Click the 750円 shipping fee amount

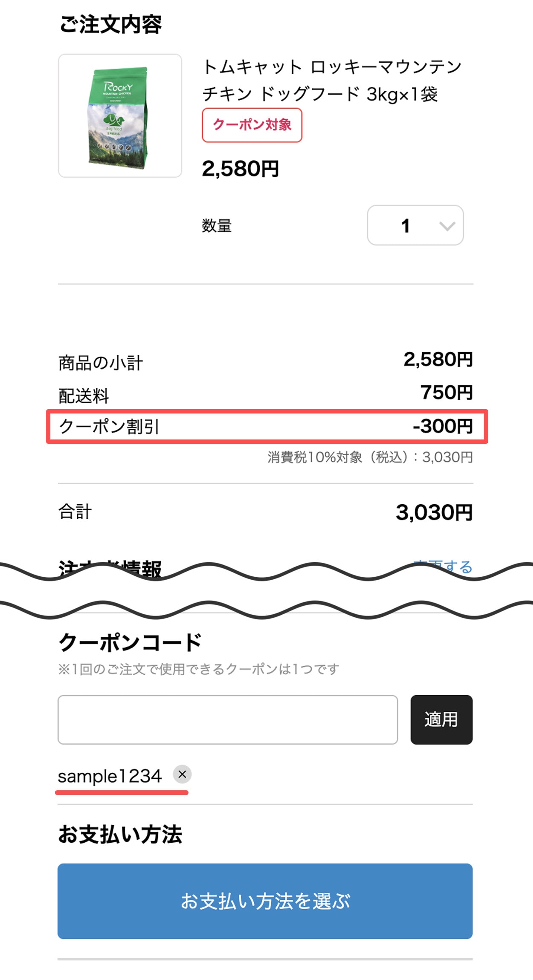(446, 393)
